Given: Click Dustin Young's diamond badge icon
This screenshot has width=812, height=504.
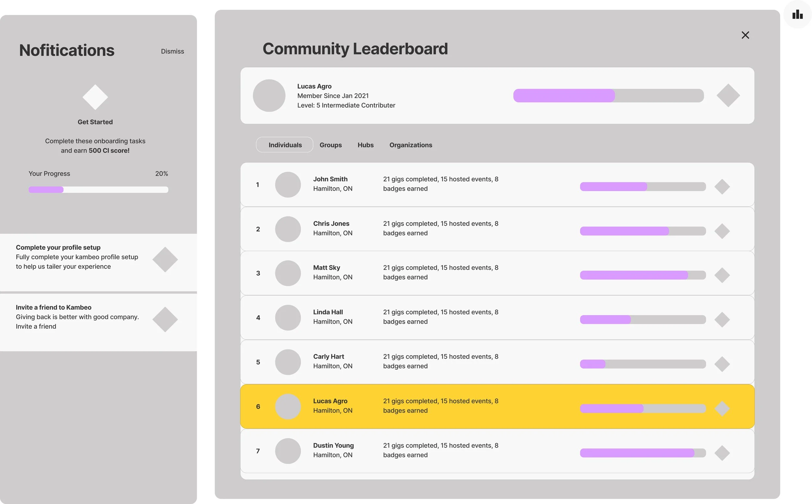Looking at the screenshot, I should point(722,453).
